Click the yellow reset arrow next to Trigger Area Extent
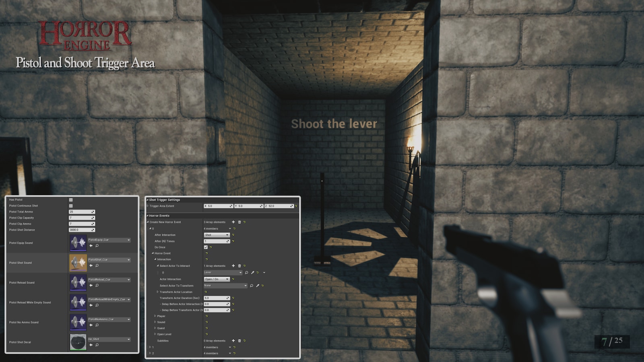The image size is (644, 362). 296,206
